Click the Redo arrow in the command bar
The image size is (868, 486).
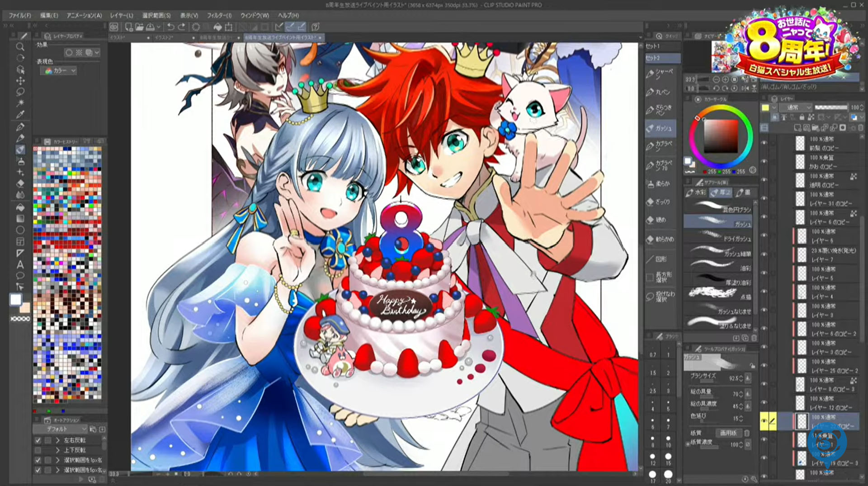181,27
